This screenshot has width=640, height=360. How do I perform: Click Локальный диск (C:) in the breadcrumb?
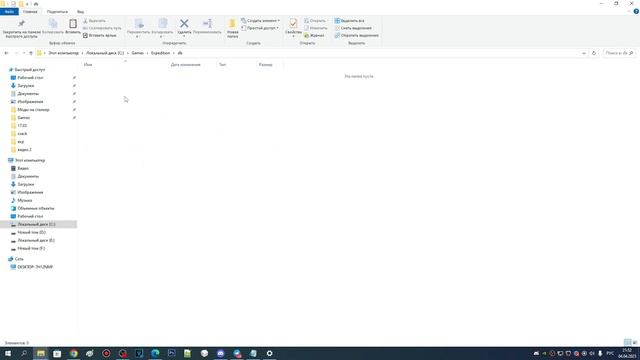click(x=105, y=53)
